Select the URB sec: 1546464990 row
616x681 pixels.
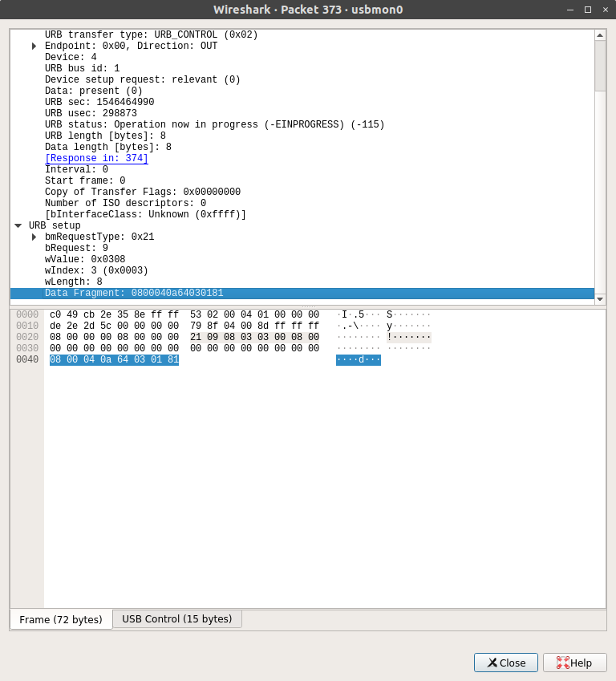302,102
